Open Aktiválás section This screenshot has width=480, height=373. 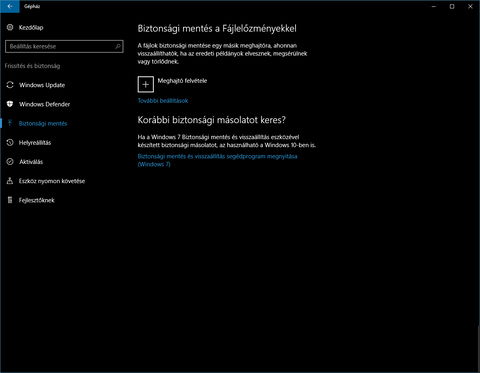click(31, 162)
